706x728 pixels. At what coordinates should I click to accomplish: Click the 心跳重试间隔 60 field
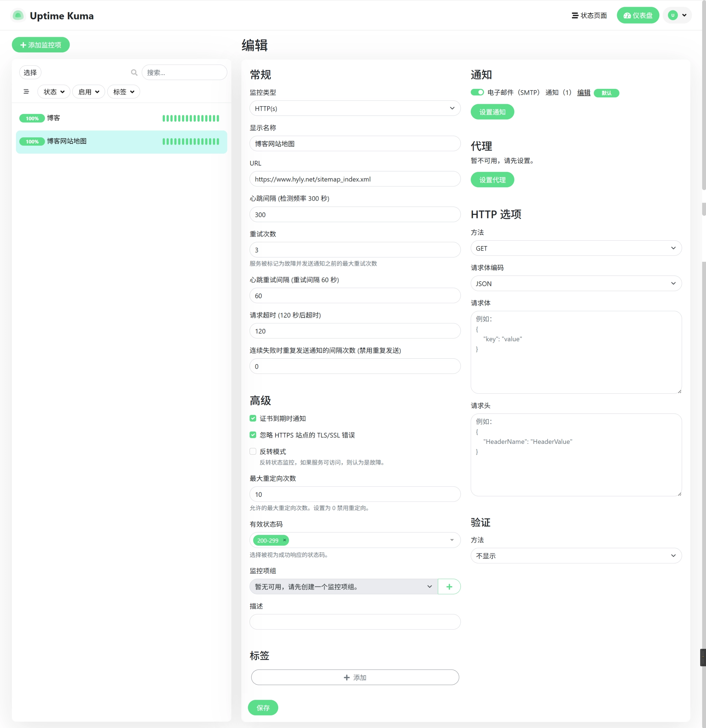coord(355,295)
